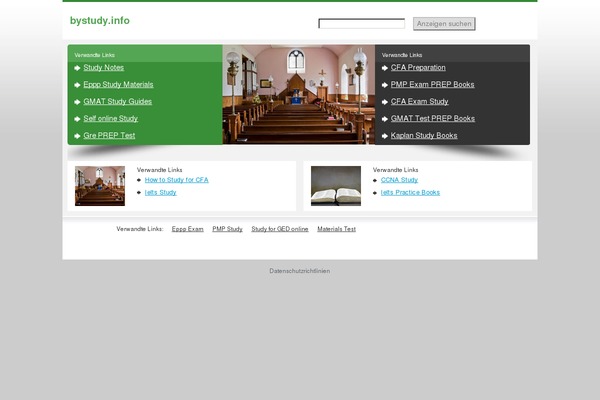The height and width of the screenshot is (400, 600).
Task: Open Gre PREP Test link
Action: [109, 136]
